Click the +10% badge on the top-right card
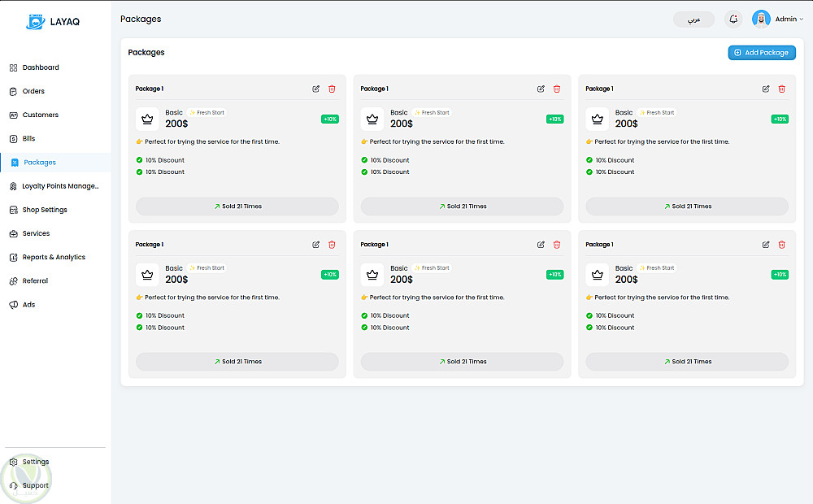The height and width of the screenshot is (504, 813). [780, 119]
